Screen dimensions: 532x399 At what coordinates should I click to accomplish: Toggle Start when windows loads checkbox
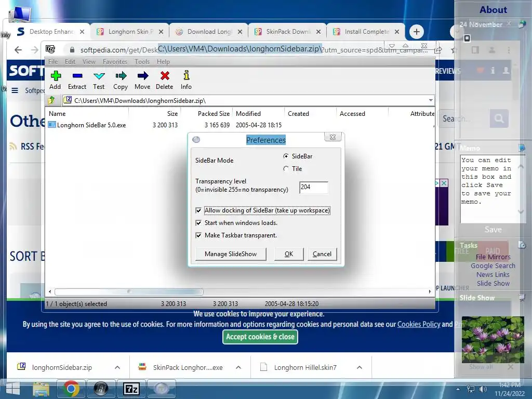tap(198, 223)
